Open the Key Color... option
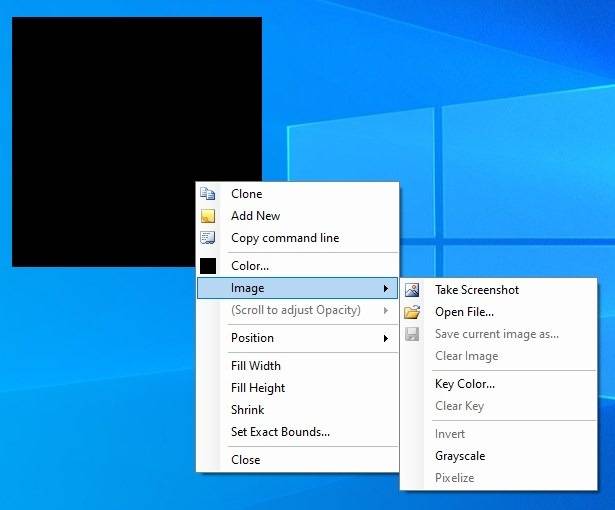 pos(499,384)
